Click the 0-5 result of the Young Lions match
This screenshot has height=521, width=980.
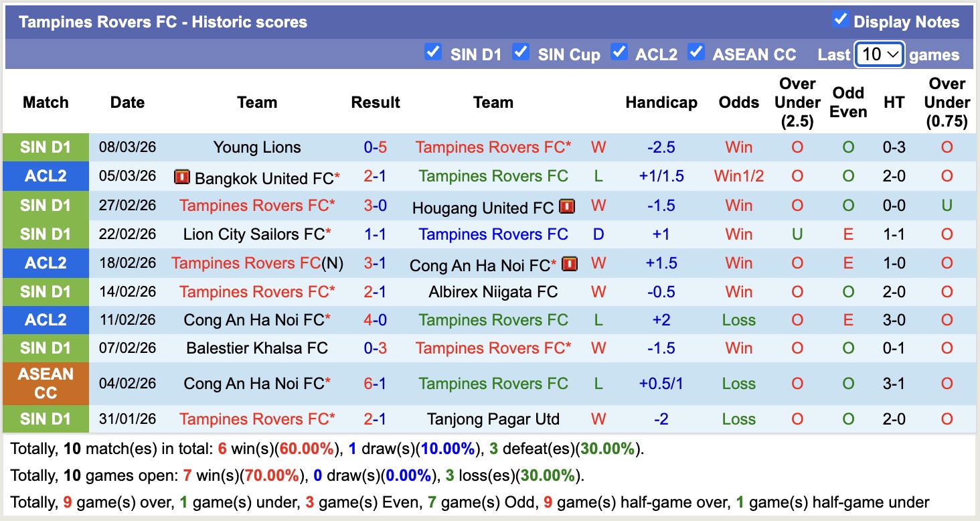tap(376, 147)
